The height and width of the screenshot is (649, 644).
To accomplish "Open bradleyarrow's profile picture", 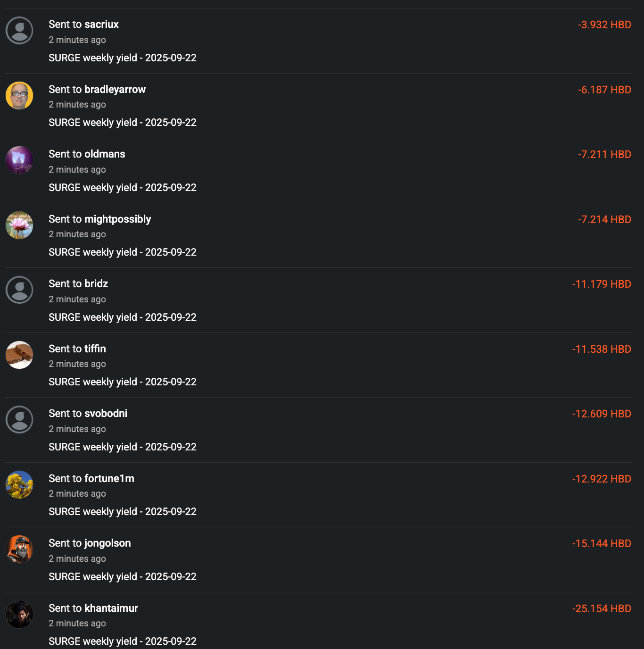I will (x=19, y=95).
